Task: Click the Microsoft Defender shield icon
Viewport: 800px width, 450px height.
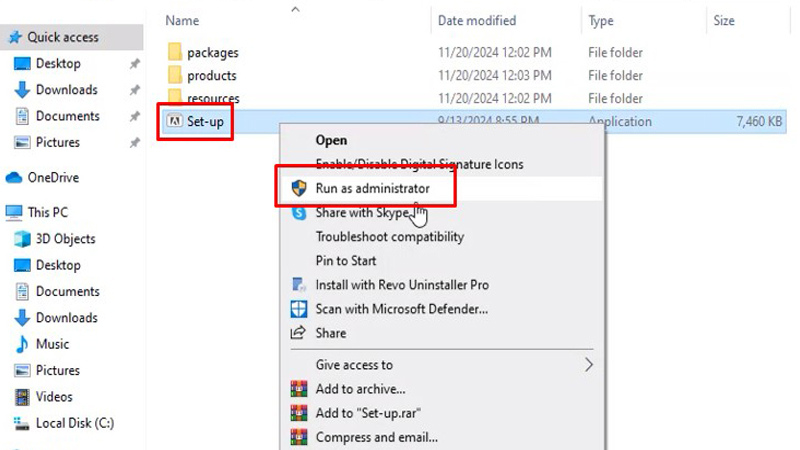Action: (x=299, y=309)
